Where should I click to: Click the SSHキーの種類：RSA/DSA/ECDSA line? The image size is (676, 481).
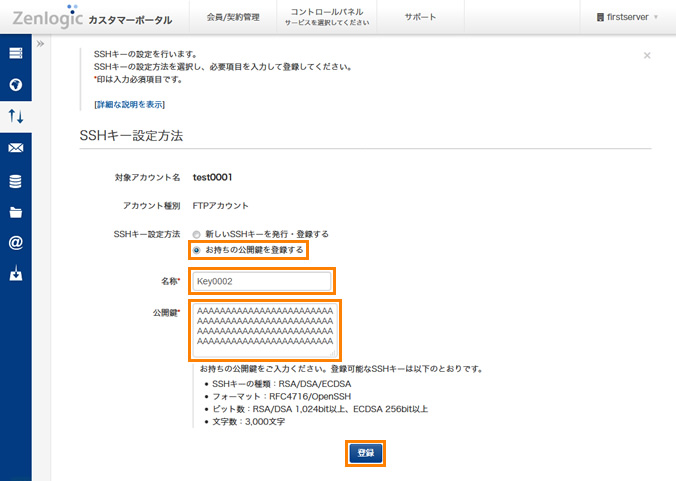coord(282,384)
